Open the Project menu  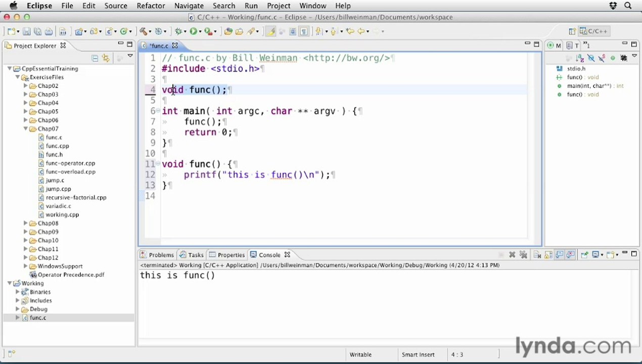(x=279, y=6)
